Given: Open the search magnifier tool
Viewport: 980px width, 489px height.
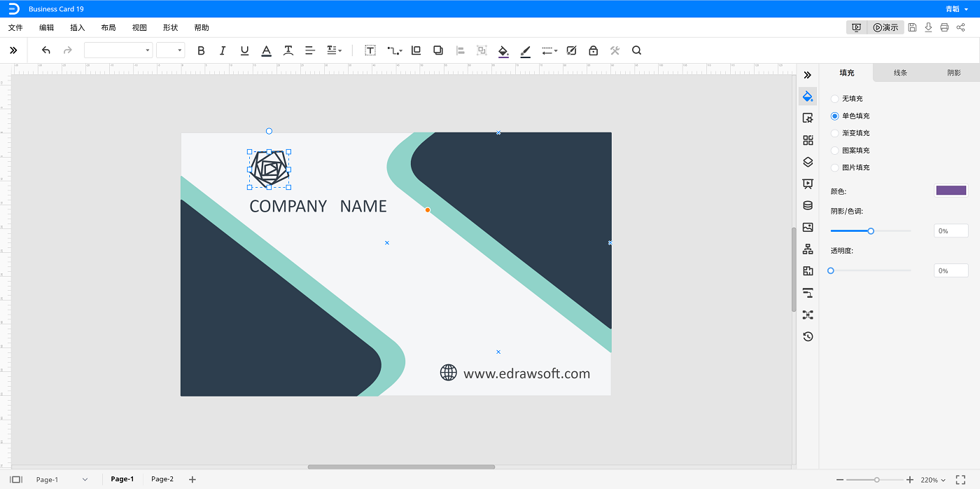Looking at the screenshot, I should pyautogui.click(x=636, y=50).
